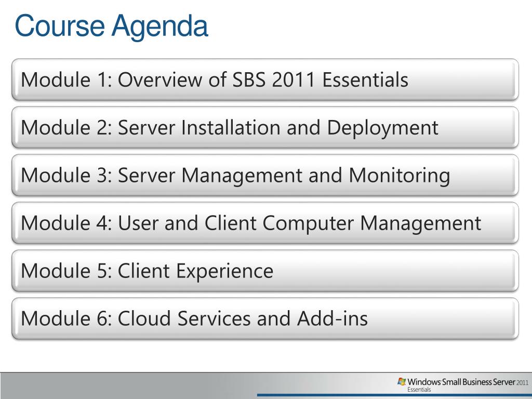Click the Windows Small Business Server 2011 text

coord(468,382)
